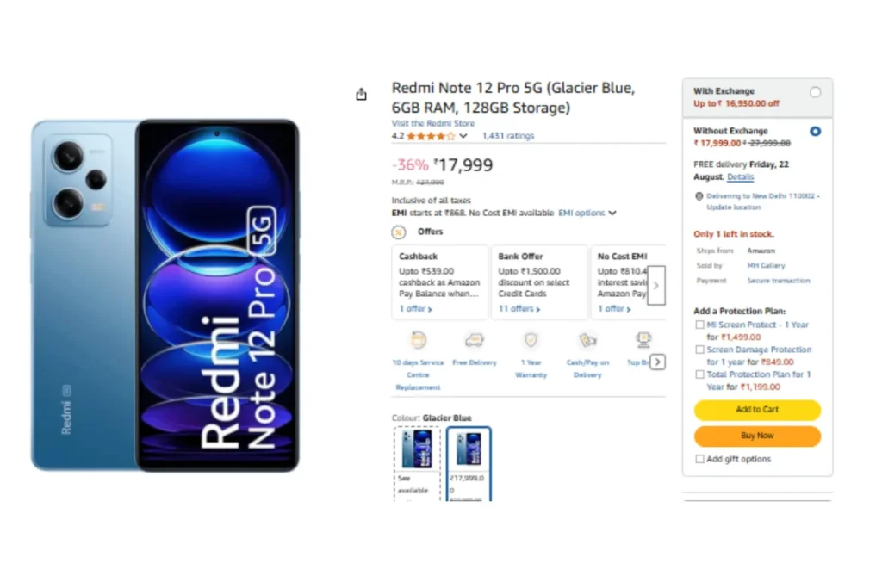
Task: Click the 1 Year Warranty shield icon
Action: click(531, 340)
